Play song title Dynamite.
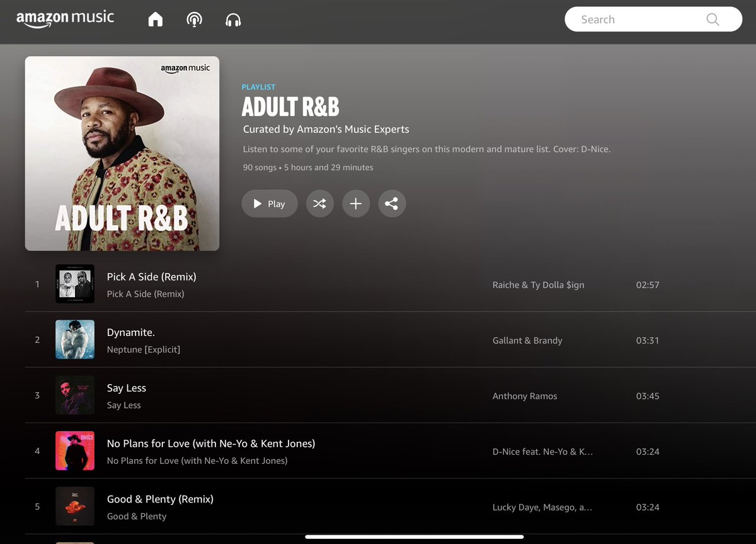Screen dimensions: 756x544 click(131, 332)
